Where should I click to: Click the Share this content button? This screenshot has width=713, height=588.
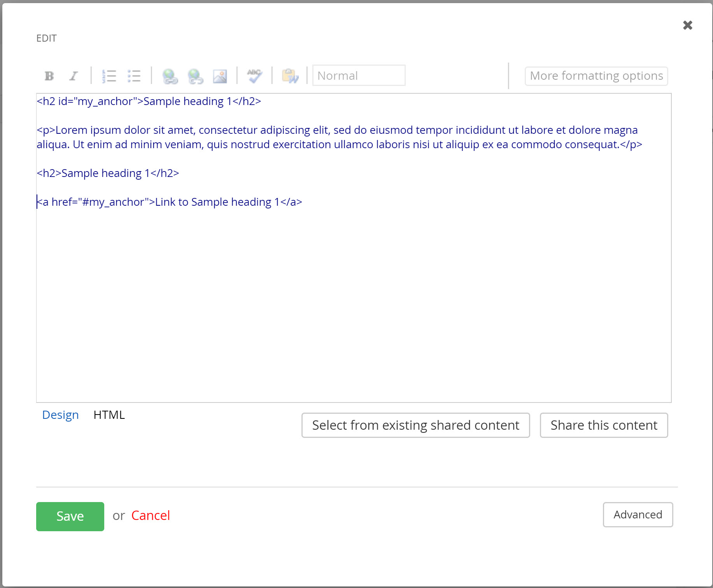[x=604, y=425]
